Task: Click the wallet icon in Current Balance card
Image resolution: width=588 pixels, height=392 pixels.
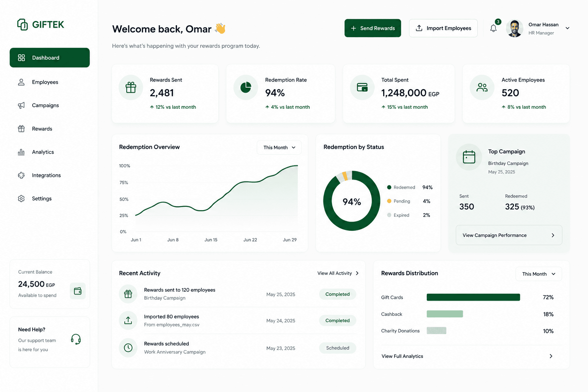Action: 78,291
